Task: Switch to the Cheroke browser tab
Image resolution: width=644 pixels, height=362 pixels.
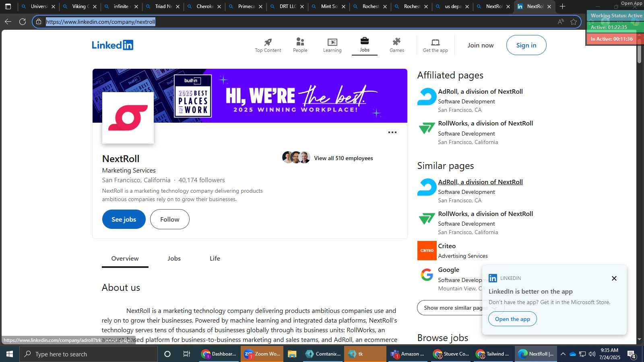Action: pos(204,6)
